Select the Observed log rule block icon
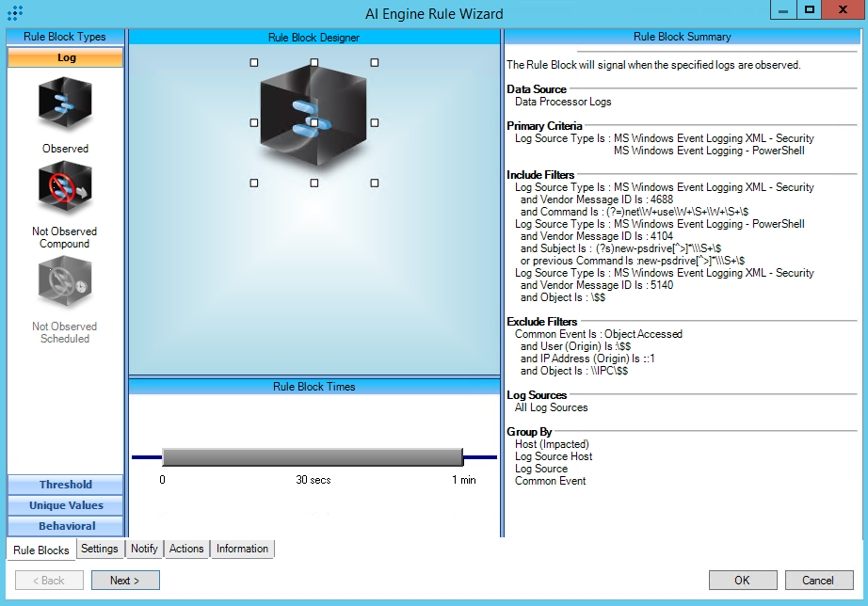Viewport: 868px width, 606px height. pyautogui.click(x=65, y=104)
